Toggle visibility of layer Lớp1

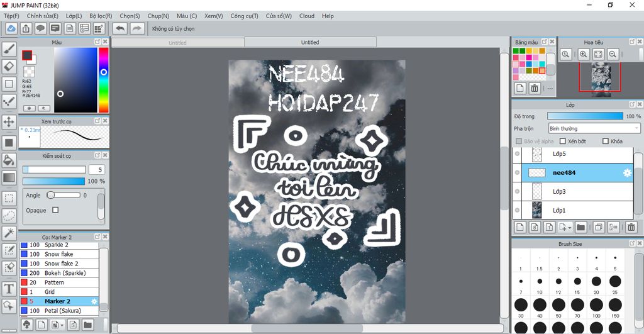(517, 210)
